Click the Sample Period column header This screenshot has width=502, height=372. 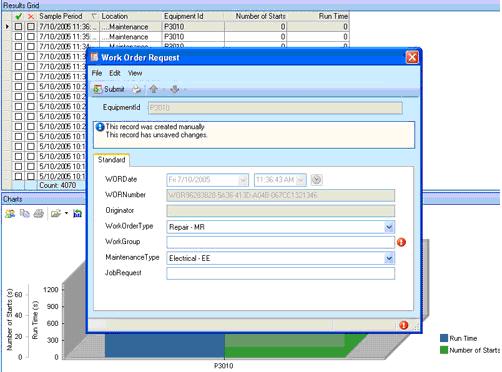68,16
